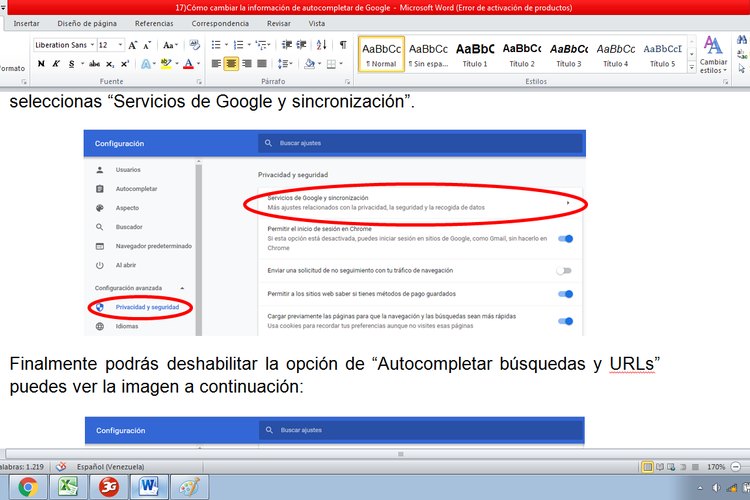Open the highlight color dropdown arrow
The height and width of the screenshot is (500, 750).
pyautogui.click(x=176, y=64)
